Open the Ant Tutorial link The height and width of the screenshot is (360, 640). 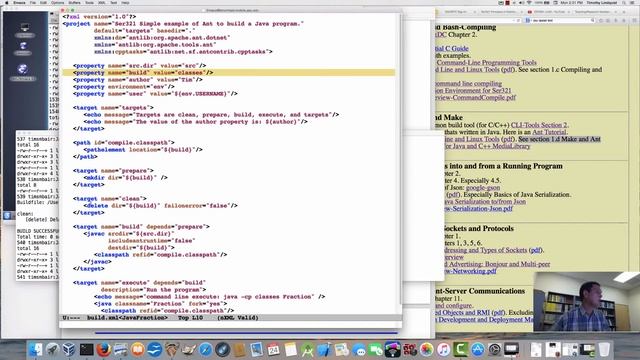549,132
